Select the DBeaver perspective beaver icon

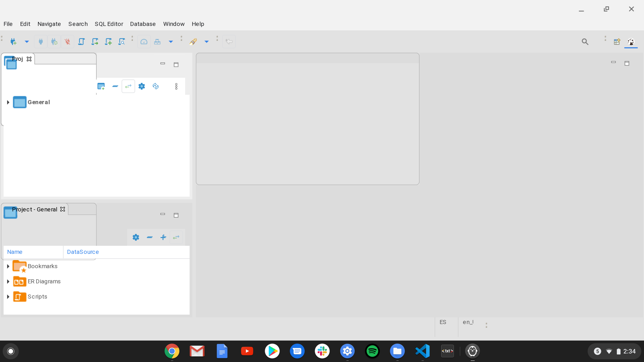(631, 41)
